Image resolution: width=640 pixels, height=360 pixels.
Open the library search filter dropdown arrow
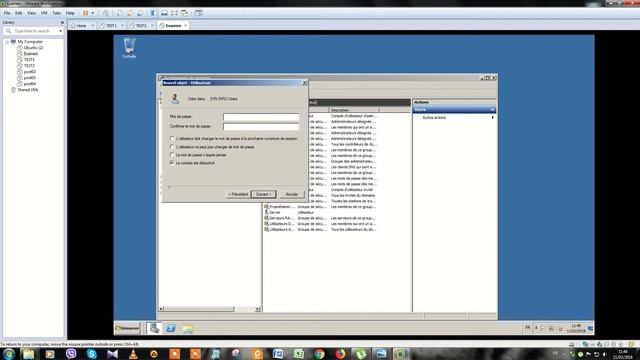click(x=60, y=31)
